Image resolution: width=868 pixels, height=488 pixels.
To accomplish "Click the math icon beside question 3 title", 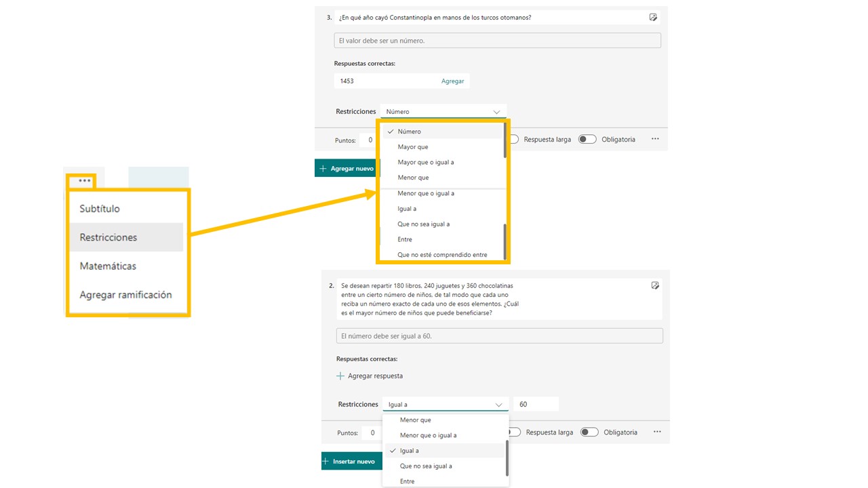I will point(653,18).
